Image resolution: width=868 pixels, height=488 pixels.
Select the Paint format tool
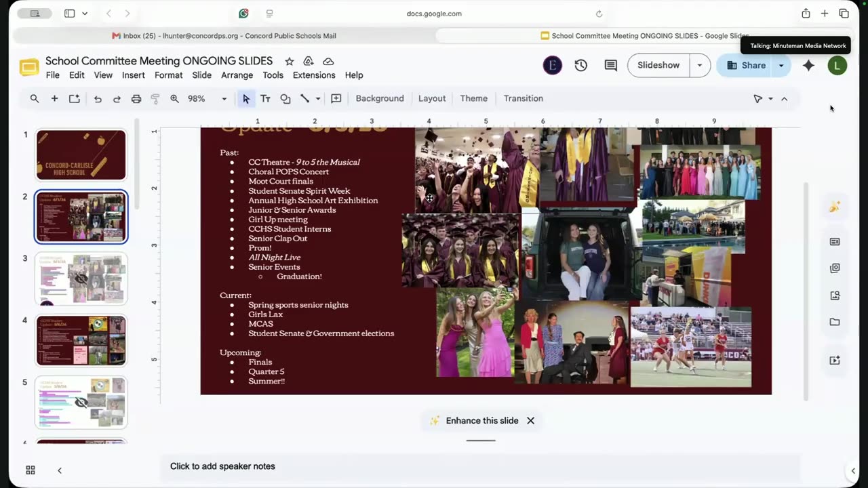155,99
